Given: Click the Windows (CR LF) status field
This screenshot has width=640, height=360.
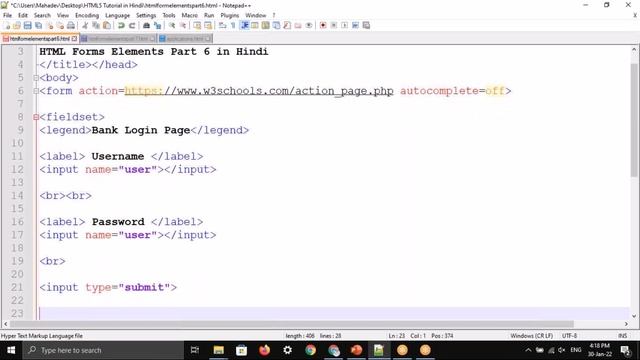Looking at the screenshot, I should [x=531, y=336].
